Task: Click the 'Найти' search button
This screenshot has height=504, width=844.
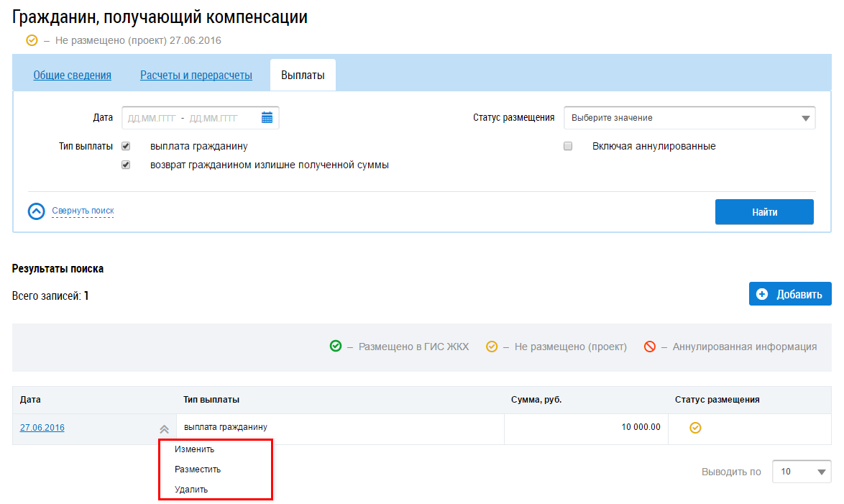Action: [764, 212]
